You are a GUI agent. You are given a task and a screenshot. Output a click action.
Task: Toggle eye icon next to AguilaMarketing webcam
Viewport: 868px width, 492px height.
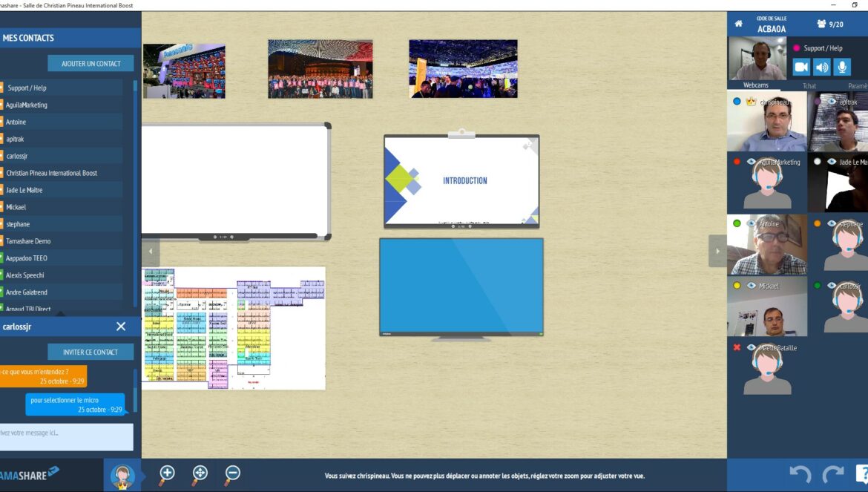pyautogui.click(x=751, y=162)
